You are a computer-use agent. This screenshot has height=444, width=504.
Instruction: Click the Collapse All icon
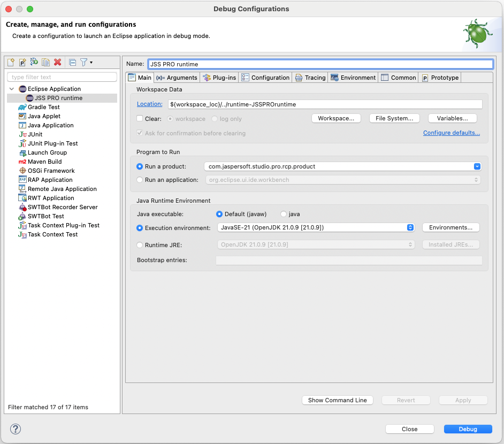[x=73, y=63]
